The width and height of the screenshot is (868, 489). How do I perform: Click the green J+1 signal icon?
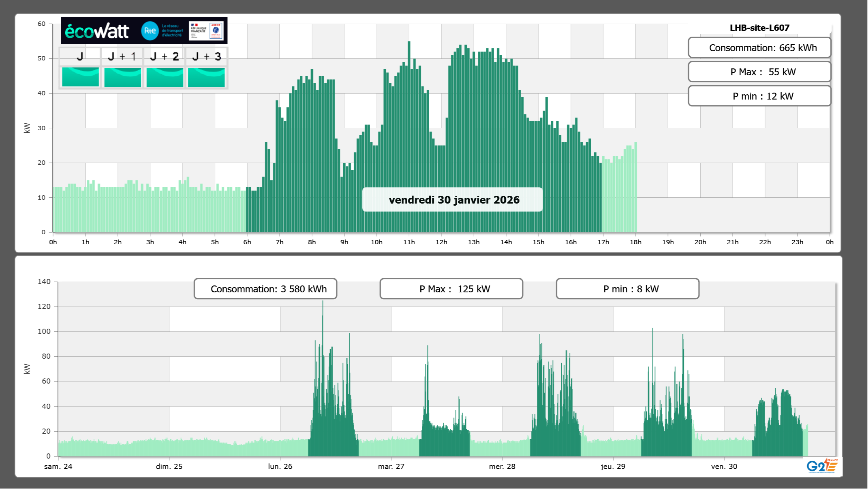(122, 77)
